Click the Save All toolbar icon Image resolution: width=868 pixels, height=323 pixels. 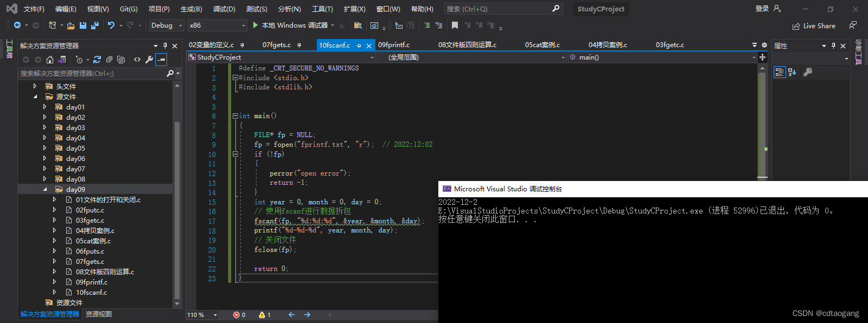pos(95,25)
